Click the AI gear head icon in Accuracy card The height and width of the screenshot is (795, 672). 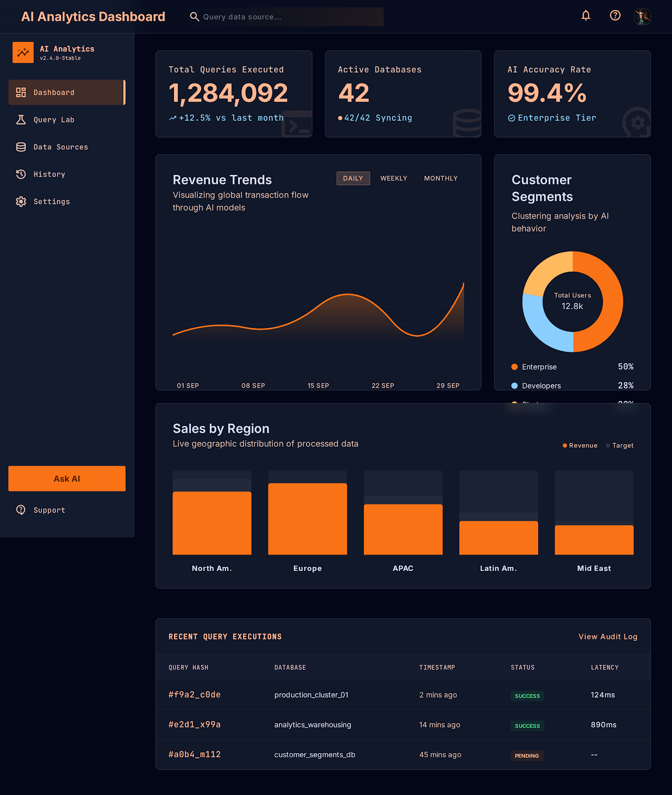pyautogui.click(x=637, y=122)
